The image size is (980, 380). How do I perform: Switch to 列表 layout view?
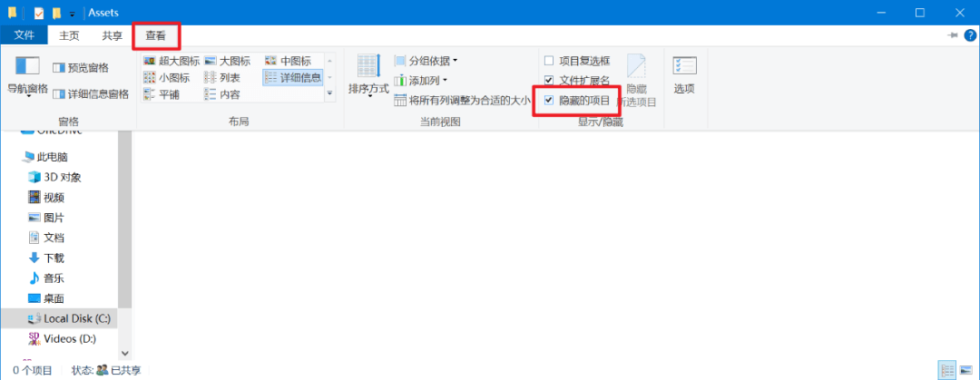(222, 77)
